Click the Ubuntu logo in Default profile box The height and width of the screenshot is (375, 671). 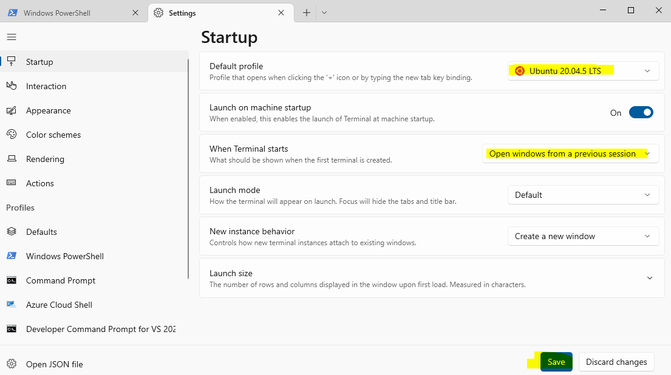[x=520, y=71]
